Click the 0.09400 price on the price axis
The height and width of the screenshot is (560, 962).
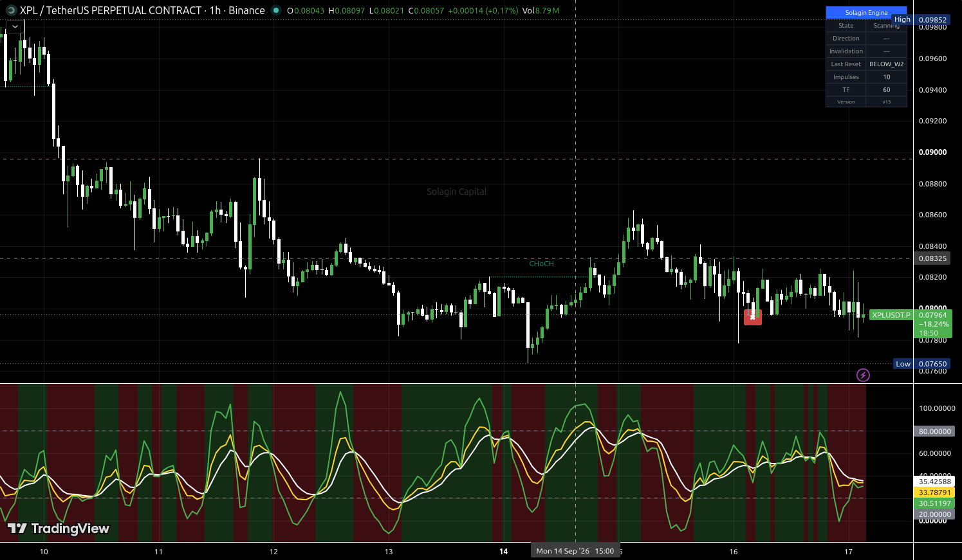tap(932, 90)
